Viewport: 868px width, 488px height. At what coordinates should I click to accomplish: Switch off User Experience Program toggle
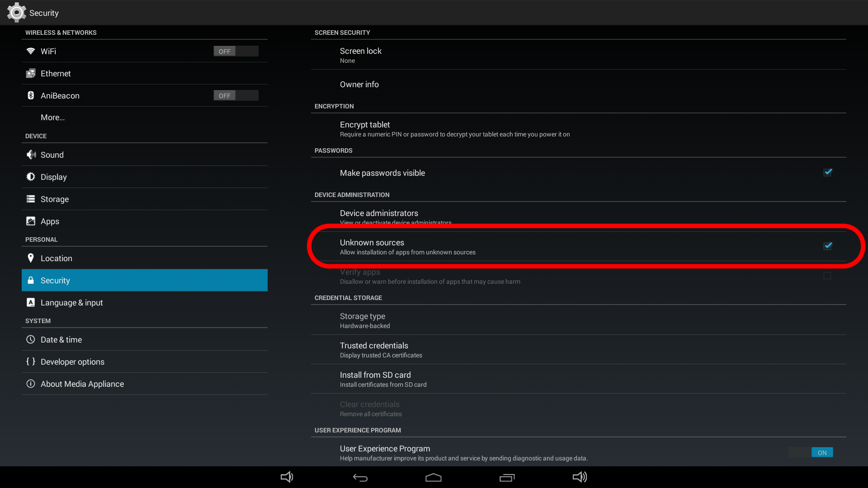(811, 452)
